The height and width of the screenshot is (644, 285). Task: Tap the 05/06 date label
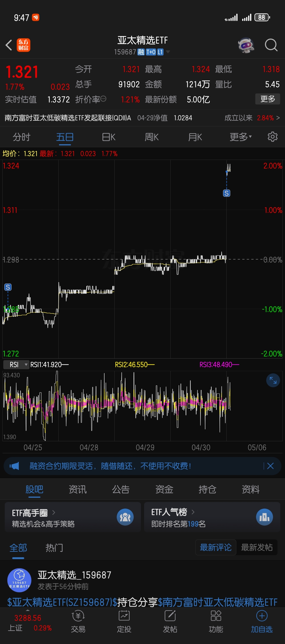(257, 447)
